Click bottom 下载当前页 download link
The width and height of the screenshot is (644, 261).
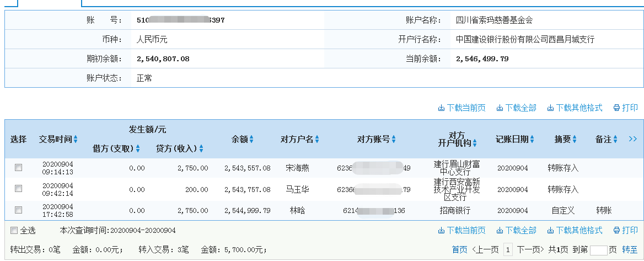(x=461, y=230)
